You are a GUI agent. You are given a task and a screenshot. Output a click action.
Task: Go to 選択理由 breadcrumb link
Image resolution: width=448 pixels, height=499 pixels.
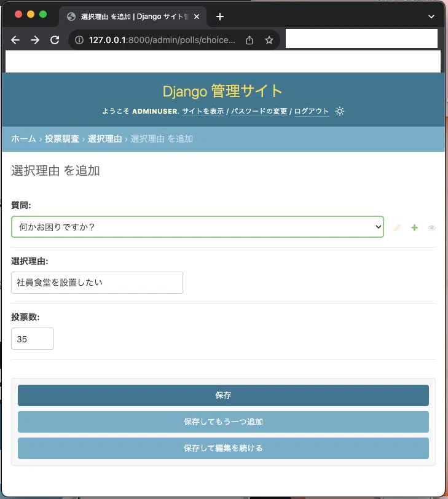(104, 139)
